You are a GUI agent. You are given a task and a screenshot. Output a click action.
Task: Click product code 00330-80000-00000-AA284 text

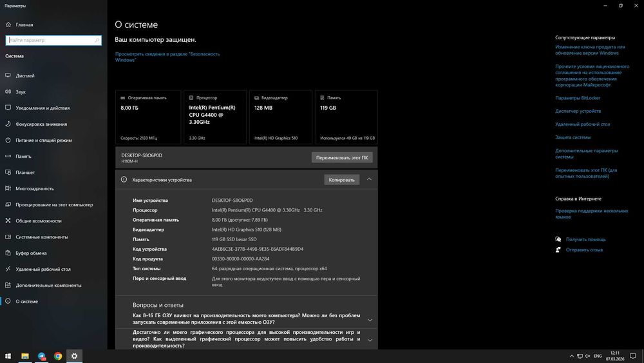241,259
